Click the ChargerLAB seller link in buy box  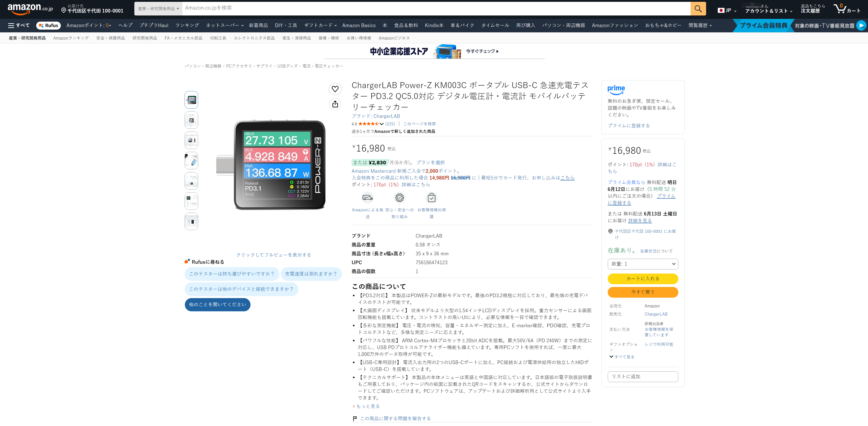coord(656,314)
